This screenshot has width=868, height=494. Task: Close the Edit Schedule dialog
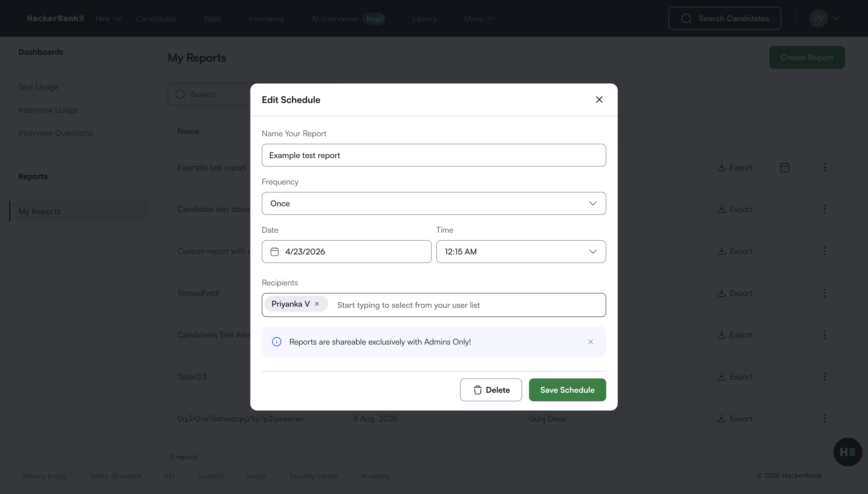pos(599,100)
